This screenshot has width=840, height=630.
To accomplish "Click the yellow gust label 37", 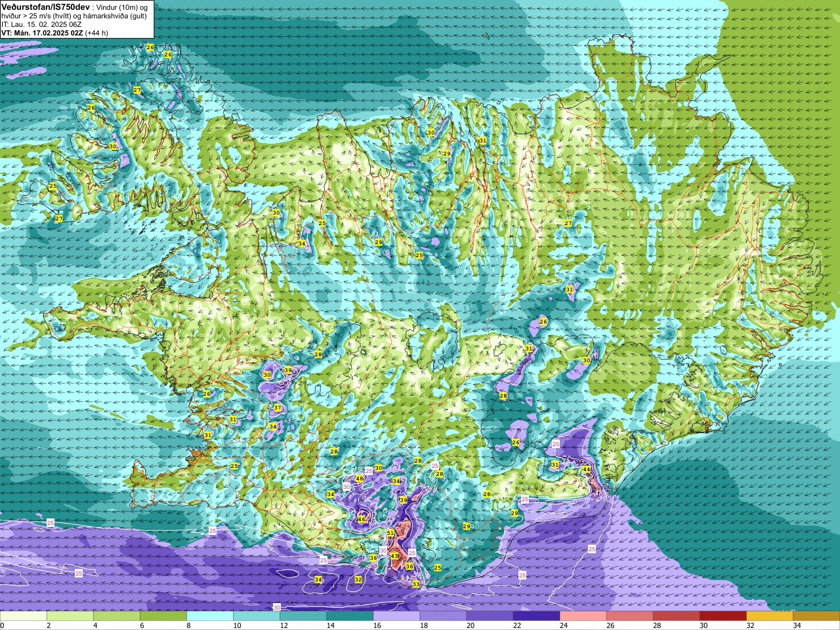I will 278,408.
